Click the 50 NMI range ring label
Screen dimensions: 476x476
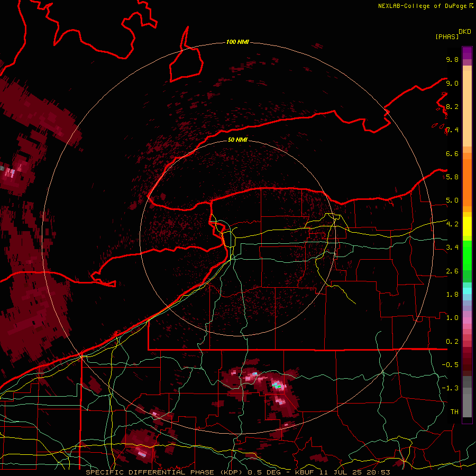point(237,140)
